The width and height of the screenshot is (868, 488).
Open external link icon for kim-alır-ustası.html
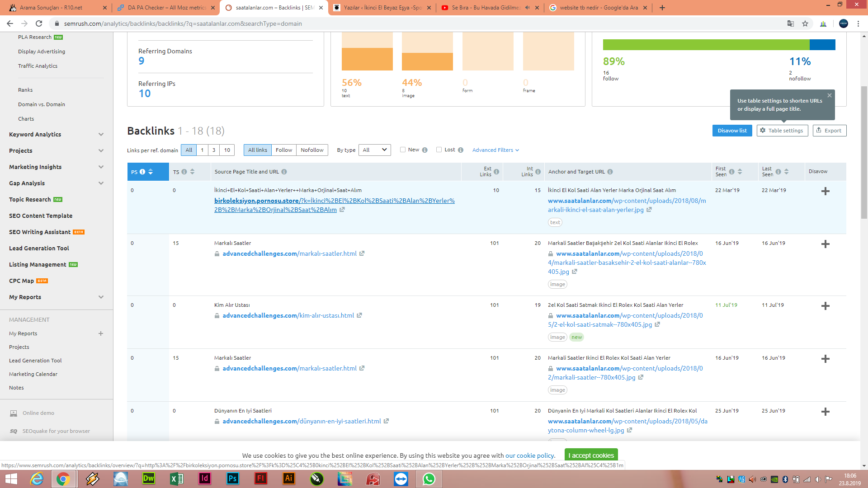tap(359, 315)
